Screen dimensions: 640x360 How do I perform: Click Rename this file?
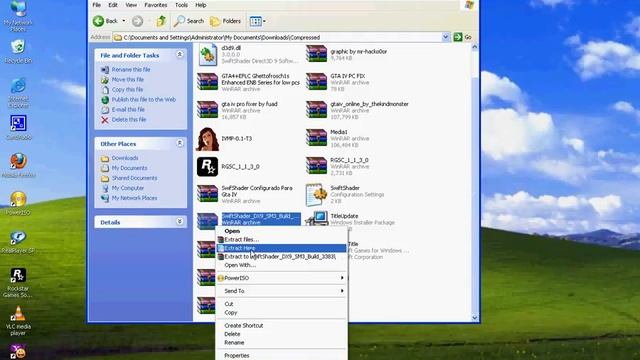tap(131, 69)
